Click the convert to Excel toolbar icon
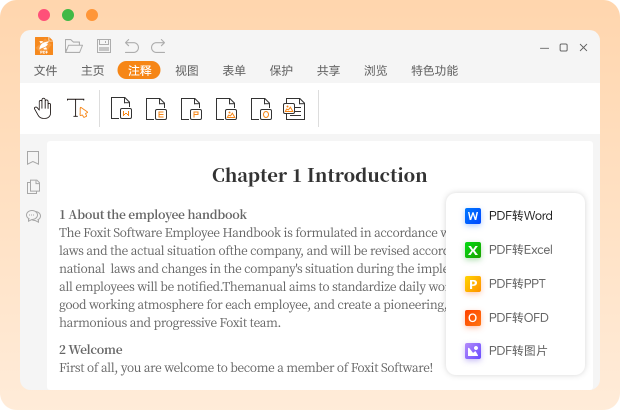The image size is (620, 410). coord(156,108)
